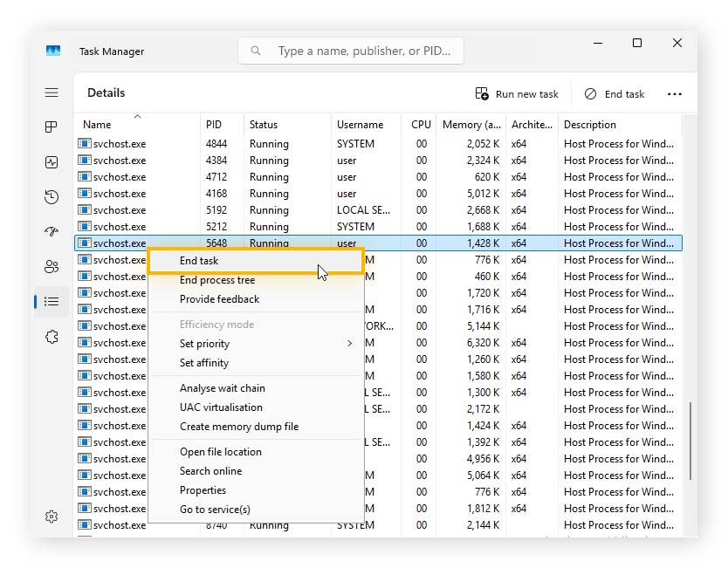
Task: Open the Users view in sidebar
Action: 52,266
